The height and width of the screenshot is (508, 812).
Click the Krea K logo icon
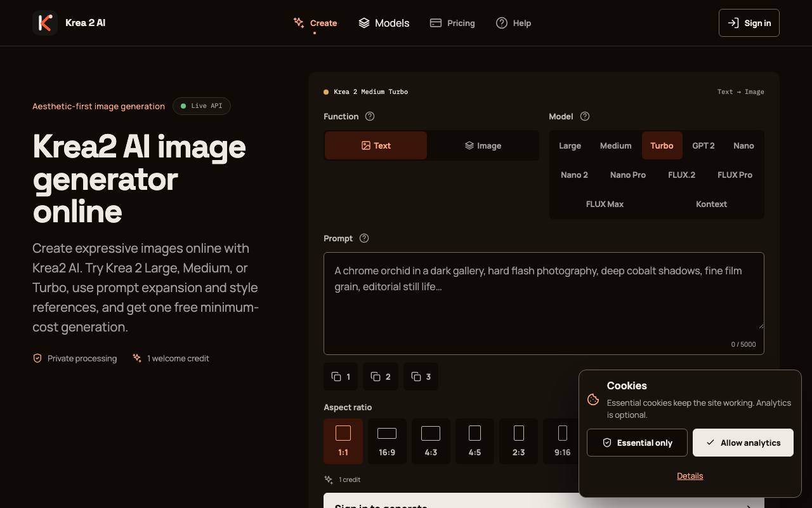tap(45, 23)
